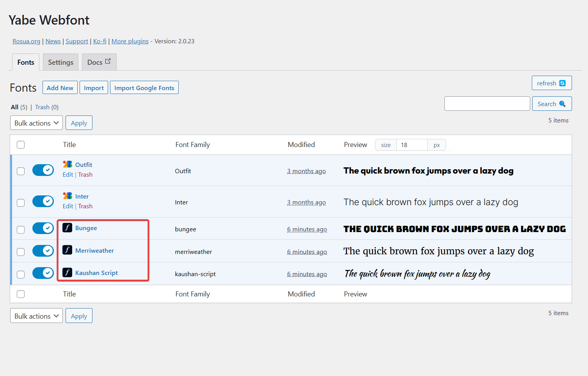588x376 pixels.
Task: Click the Font Family column header
Action: [193, 145]
